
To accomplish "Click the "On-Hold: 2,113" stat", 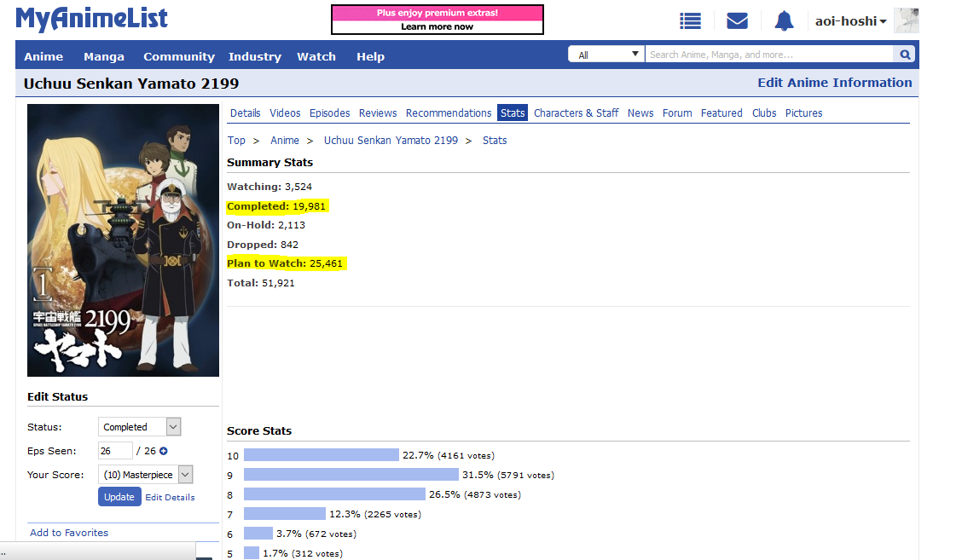I will coord(265,225).
